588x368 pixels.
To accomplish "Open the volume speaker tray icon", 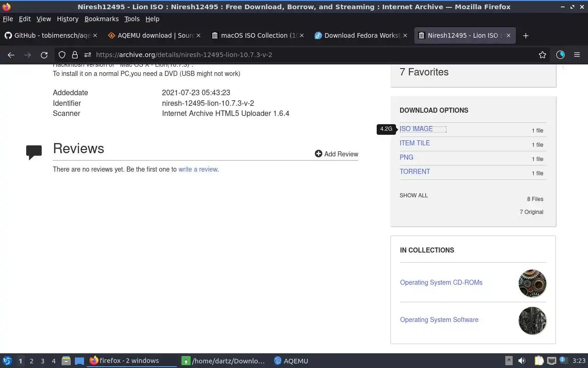I will [522, 361].
